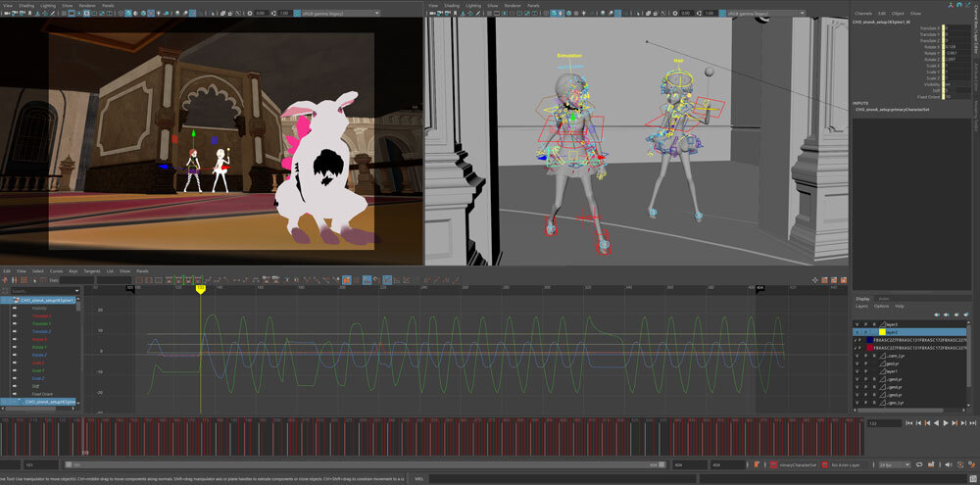Click the play backwards button
This screenshot has height=485, width=980.
[x=934, y=423]
